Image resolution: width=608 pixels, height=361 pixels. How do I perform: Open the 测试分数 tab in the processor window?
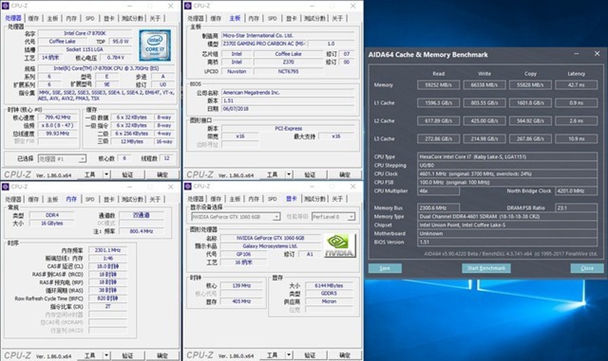[132, 18]
